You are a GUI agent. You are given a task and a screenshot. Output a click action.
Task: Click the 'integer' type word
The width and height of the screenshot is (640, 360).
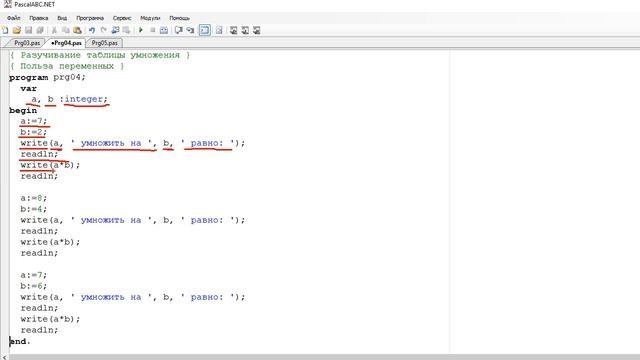[x=84, y=99]
